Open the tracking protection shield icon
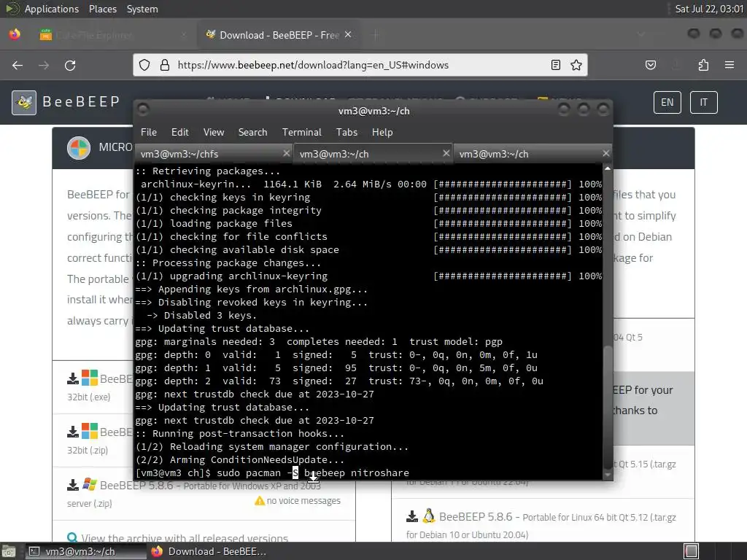This screenshot has height=560, width=747. [x=144, y=65]
